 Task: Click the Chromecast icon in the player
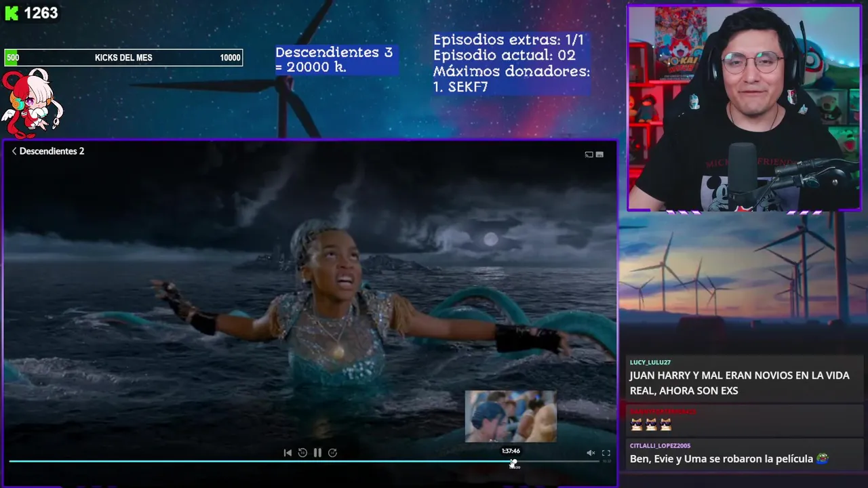pyautogui.click(x=589, y=155)
